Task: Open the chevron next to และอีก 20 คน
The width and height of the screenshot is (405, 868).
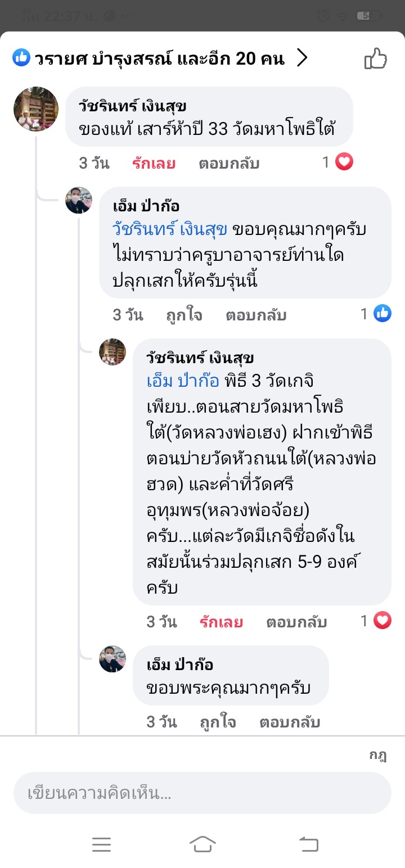Action: (302, 58)
